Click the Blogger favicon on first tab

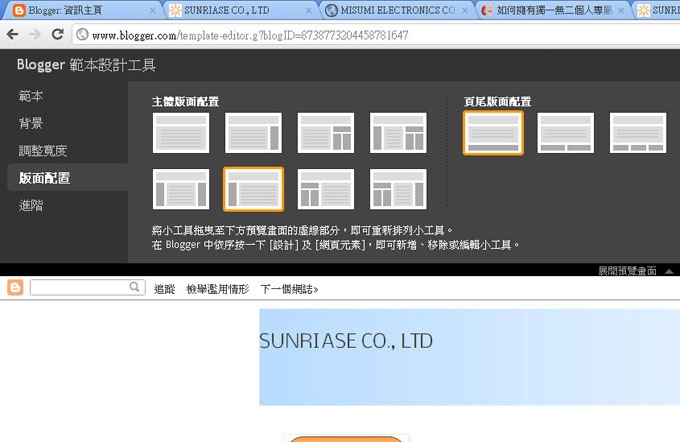click(x=19, y=10)
